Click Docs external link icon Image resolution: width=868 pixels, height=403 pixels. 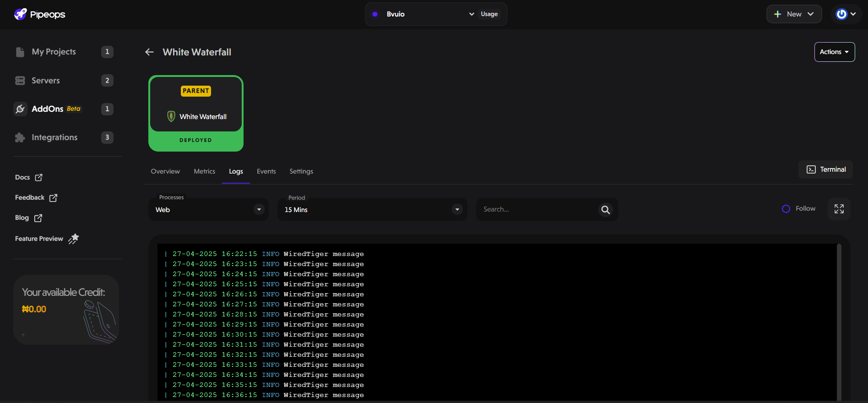39,177
